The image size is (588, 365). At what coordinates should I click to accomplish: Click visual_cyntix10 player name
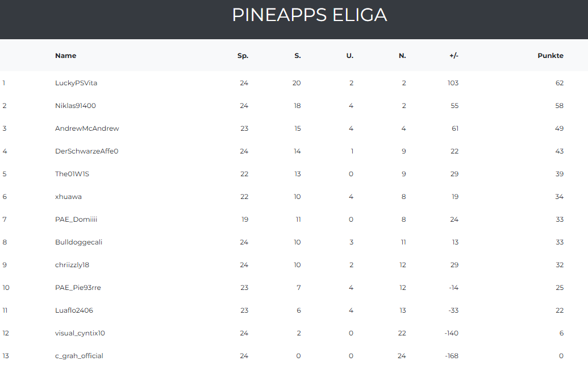[x=80, y=333]
